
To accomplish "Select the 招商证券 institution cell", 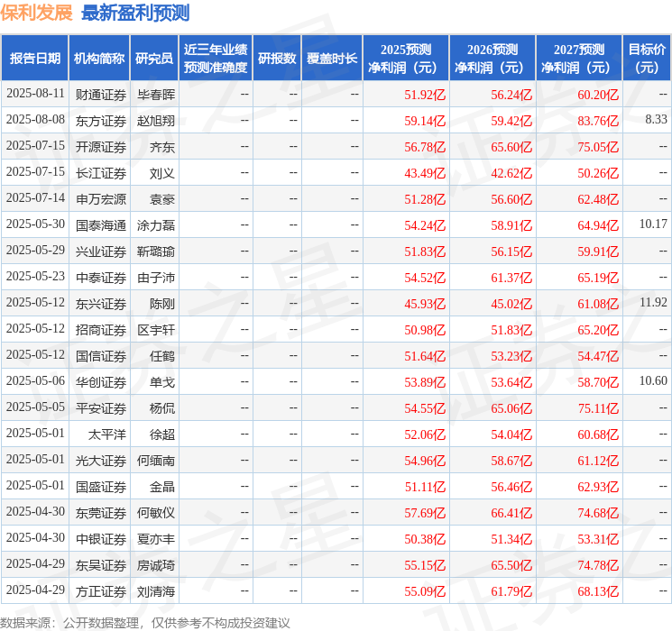I will click(101, 330).
